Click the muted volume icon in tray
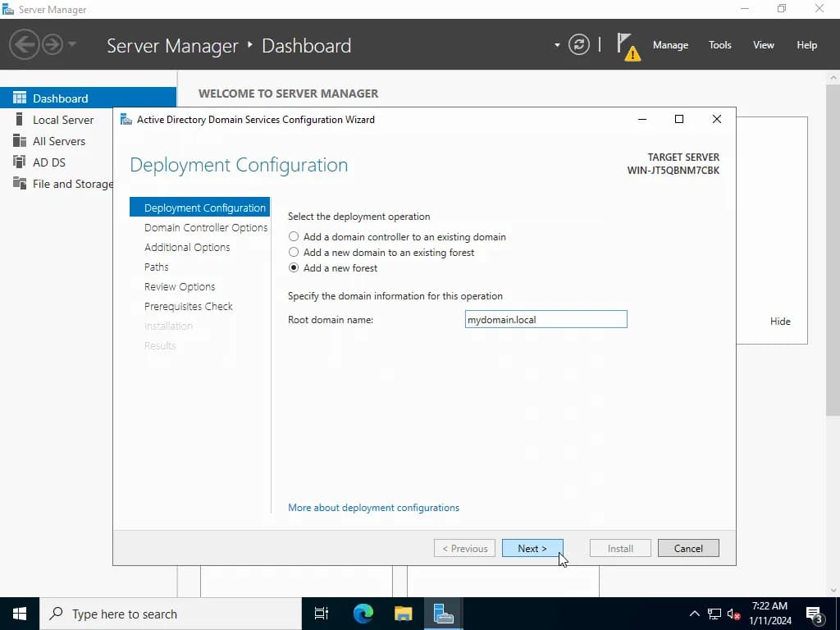 click(x=733, y=614)
